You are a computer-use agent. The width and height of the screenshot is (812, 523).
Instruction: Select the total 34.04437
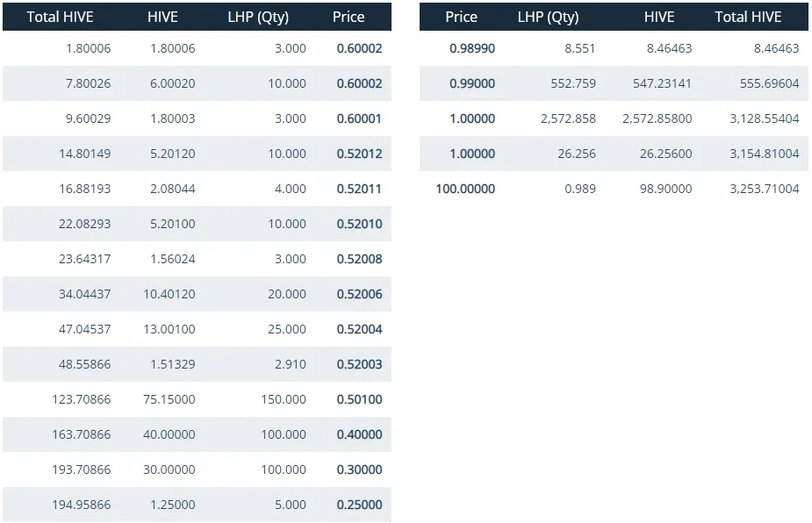84,294
